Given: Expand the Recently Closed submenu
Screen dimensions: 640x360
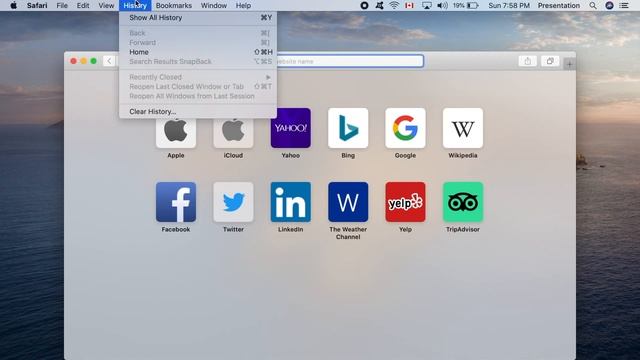Looking at the screenshot, I should 198,77.
